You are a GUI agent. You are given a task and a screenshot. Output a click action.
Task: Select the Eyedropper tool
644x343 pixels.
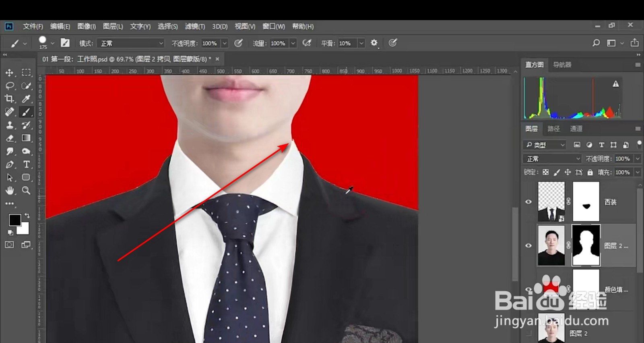pyautogui.click(x=26, y=99)
